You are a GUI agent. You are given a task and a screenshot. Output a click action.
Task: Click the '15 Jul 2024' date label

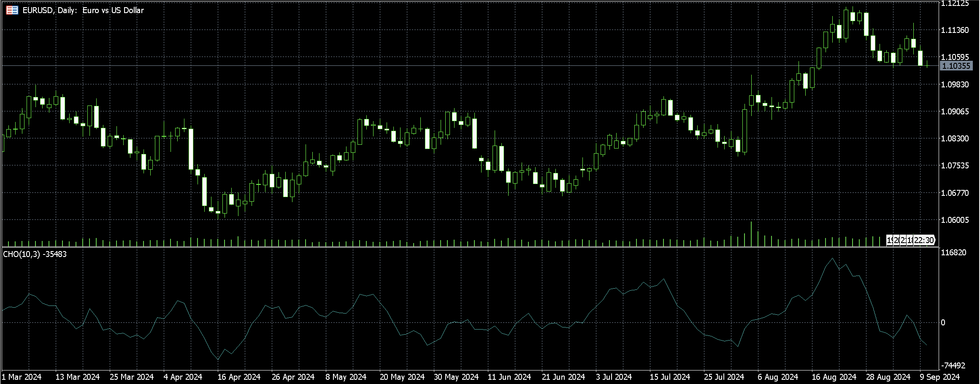coord(669,377)
